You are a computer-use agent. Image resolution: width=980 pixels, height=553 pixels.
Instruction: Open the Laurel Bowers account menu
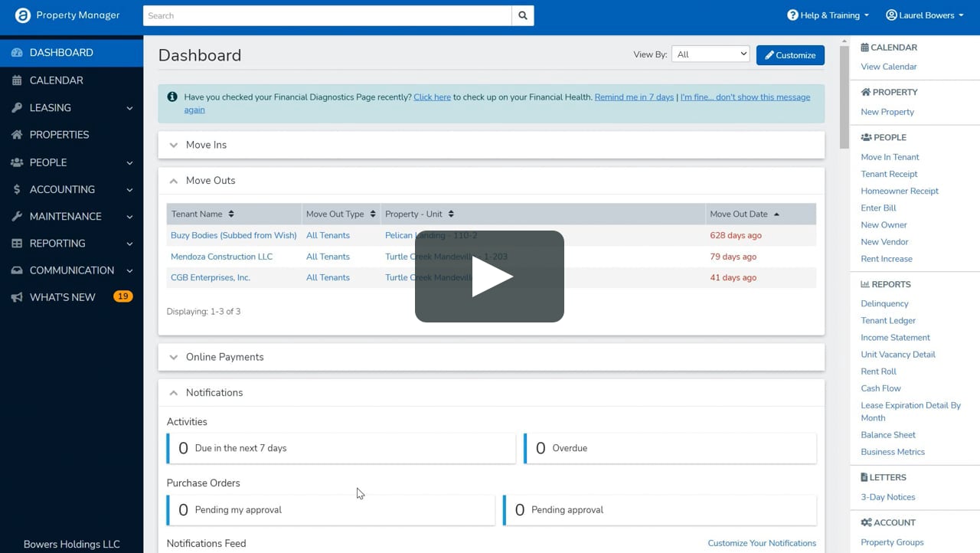(x=925, y=15)
